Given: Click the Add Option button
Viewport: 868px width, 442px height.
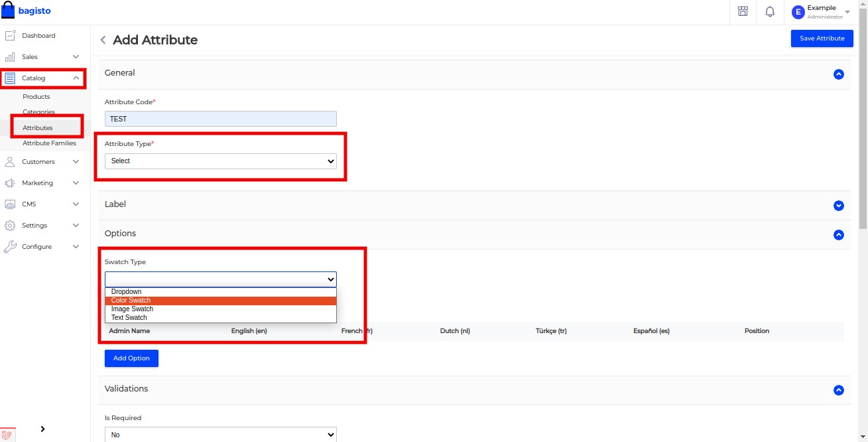Looking at the screenshot, I should click(131, 358).
